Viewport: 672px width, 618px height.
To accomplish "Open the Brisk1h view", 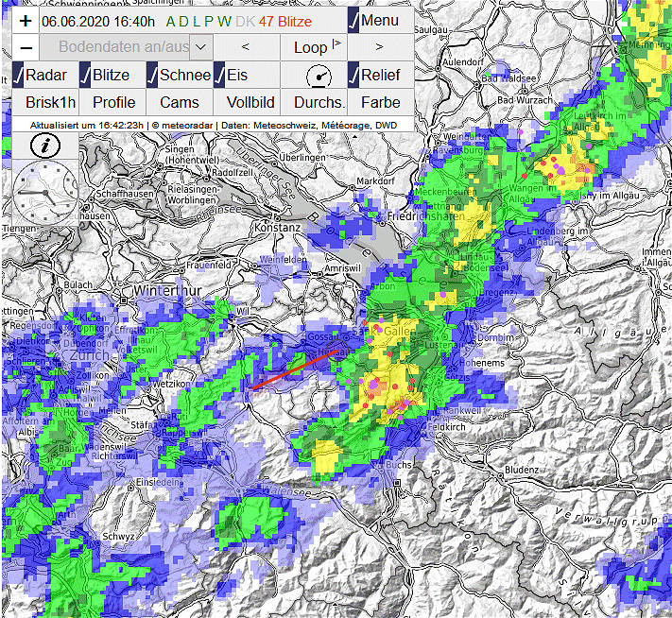I will click(45, 102).
